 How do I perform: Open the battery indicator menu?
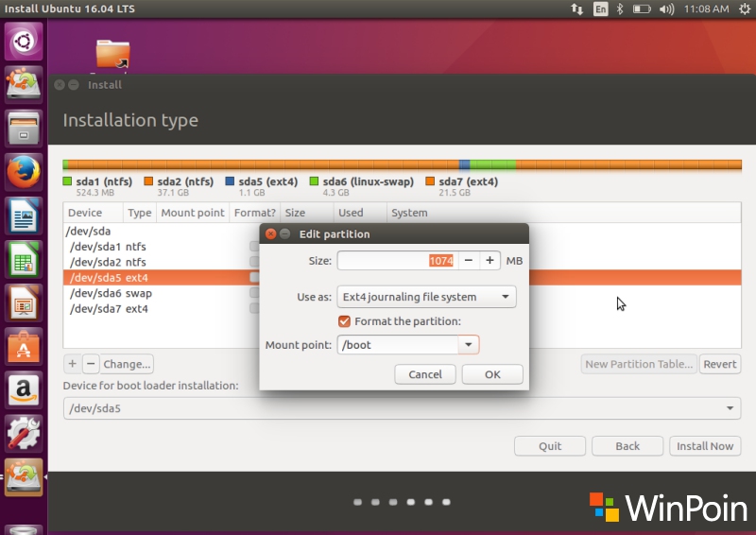coord(642,9)
